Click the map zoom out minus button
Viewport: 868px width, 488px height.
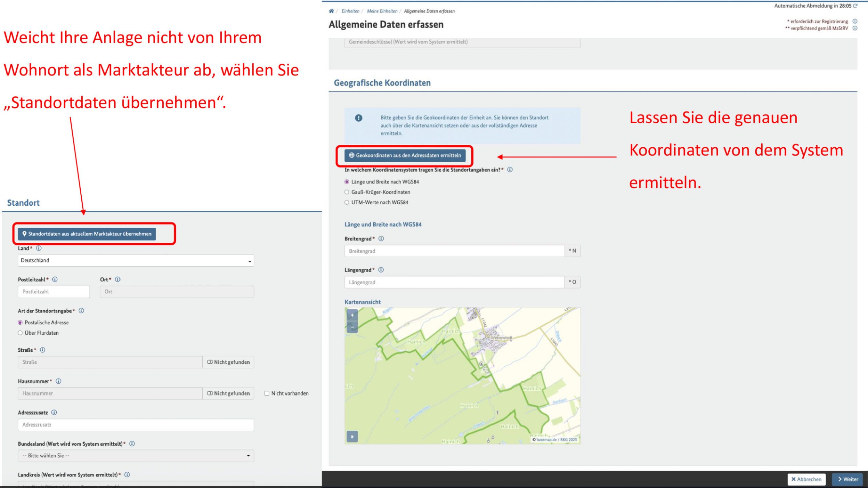pyautogui.click(x=352, y=327)
